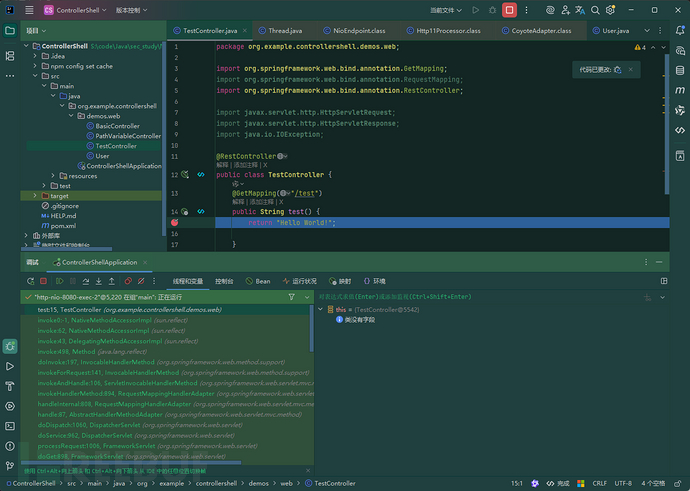The height and width of the screenshot is (491, 690).
Task: Toggle the red breakpoint on line 15
Action: pyautogui.click(x=173, y=223)
